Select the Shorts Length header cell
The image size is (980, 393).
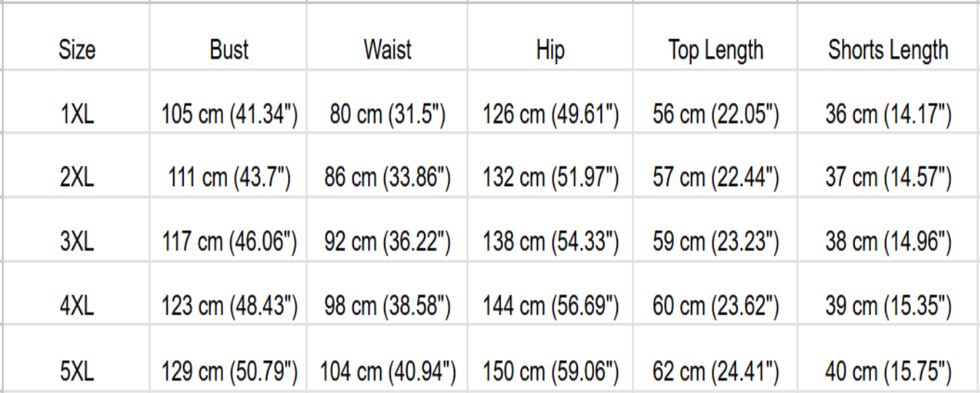888,50
